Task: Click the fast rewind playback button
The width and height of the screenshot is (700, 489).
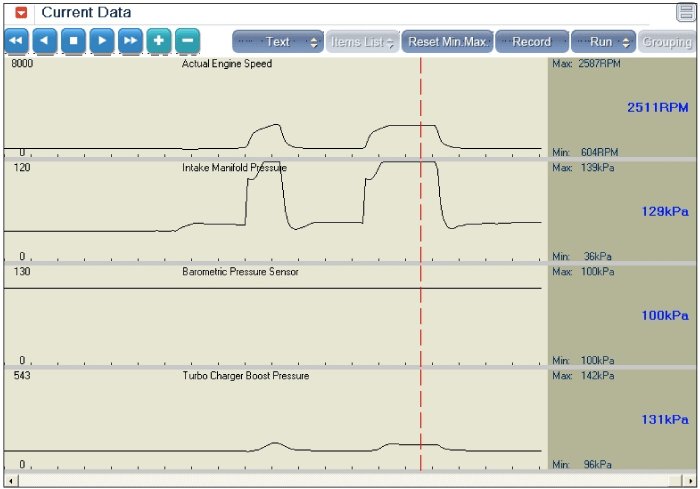Action: 16,41
